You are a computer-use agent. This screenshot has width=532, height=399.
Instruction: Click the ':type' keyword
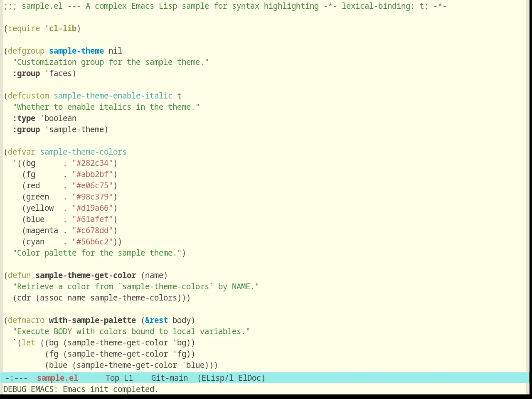pyautogui.click(x=24, y=118)
